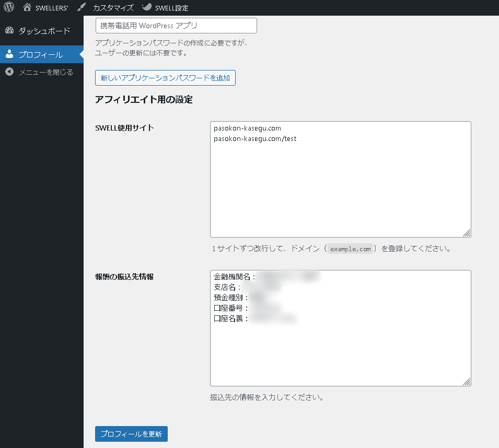Click the home icon beside SWELLERS'
This screenshot has width=499, height=448.
27,7
